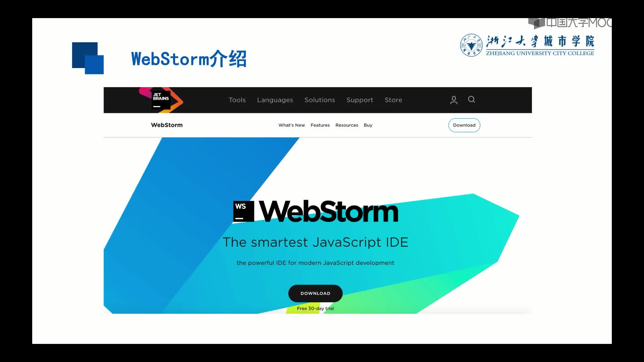Image resolution: width=644 pixels, height=362 pixels.
Task: Expand the Support menu section
Action: (x=360, y=100)
